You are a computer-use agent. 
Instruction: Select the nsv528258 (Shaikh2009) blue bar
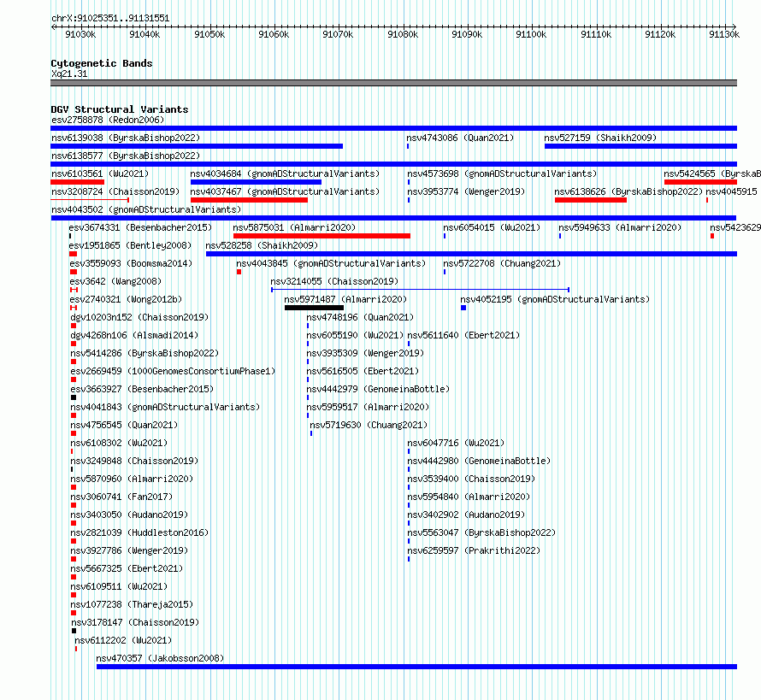(x=471, y=254)
